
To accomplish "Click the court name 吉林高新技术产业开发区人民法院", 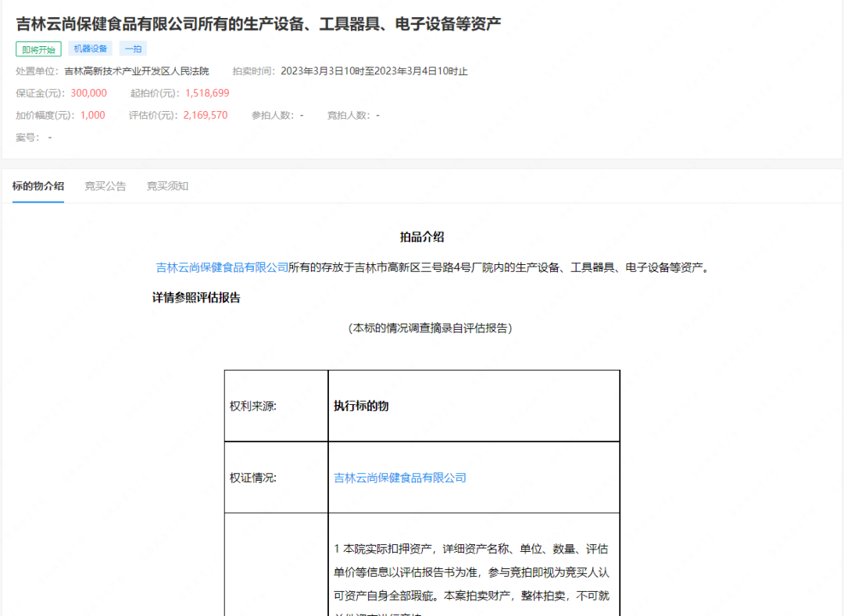I will [137, 71].
